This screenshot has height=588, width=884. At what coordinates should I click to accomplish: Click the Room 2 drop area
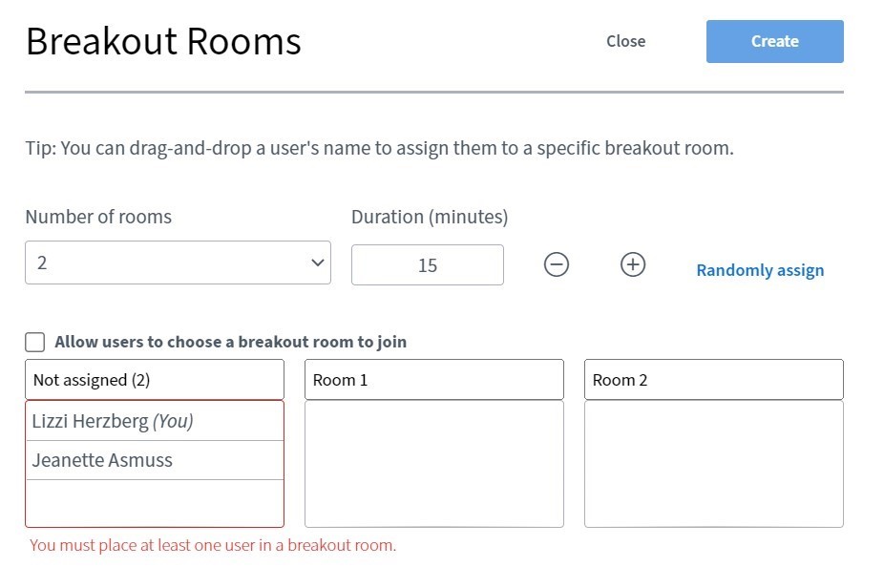click(713, 464)
